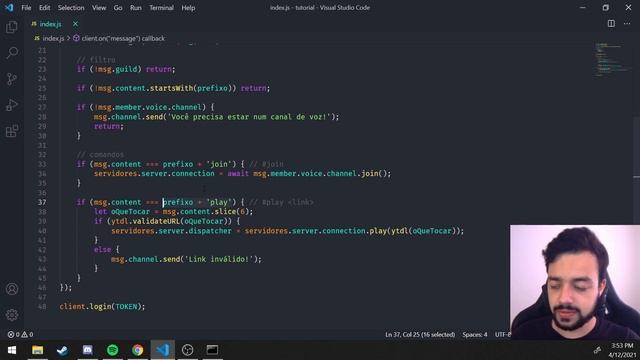The width and height of the screenshot is (640, 360).
Task: Open the Source Control view
Action: [12, 79]
